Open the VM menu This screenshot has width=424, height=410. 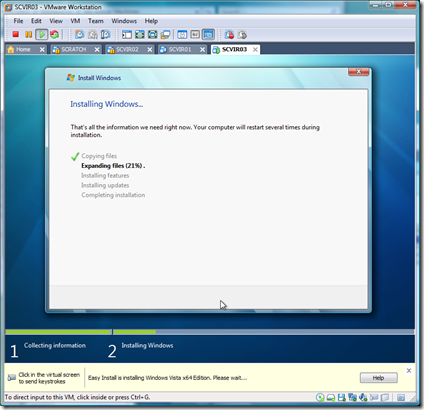(75, 21)
